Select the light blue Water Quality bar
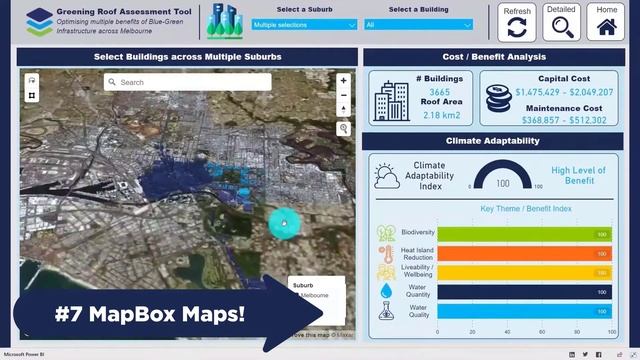640x360 pixels. [524, 311]
